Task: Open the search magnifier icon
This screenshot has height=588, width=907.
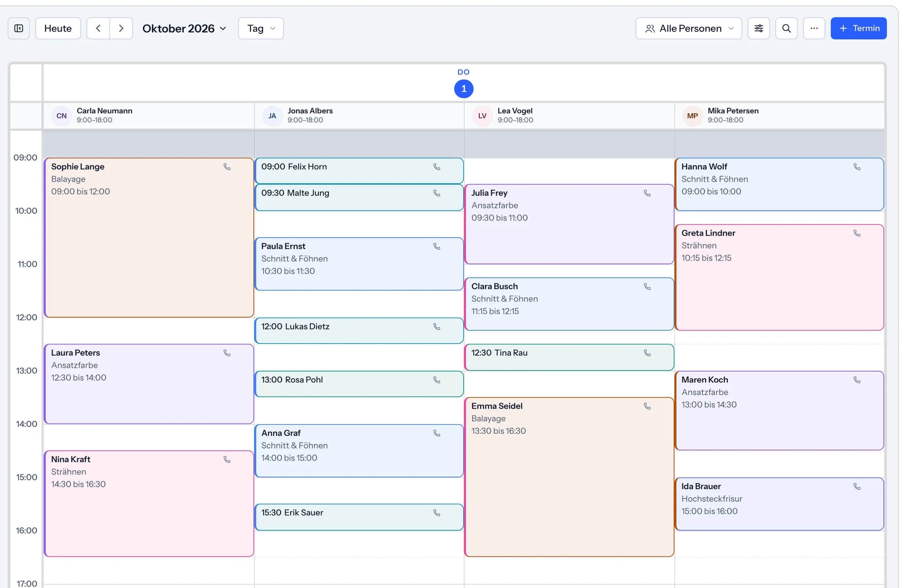Action: [x=786, y=28]
